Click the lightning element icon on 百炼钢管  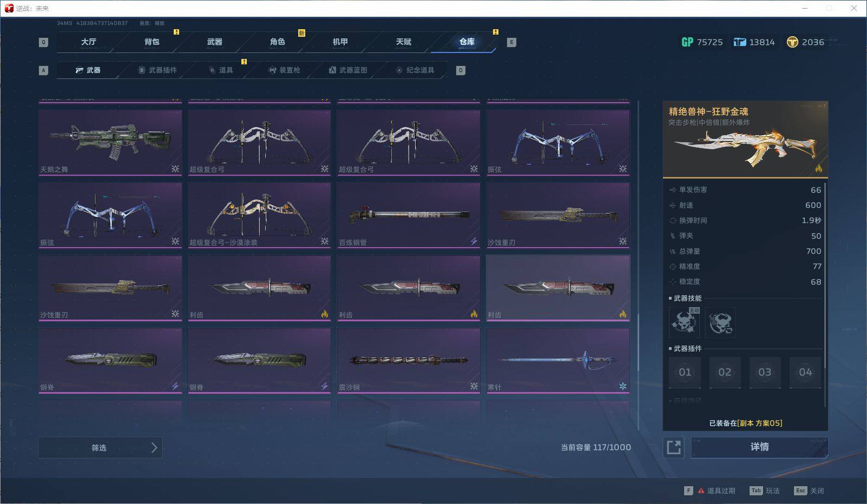coord(474,241)
